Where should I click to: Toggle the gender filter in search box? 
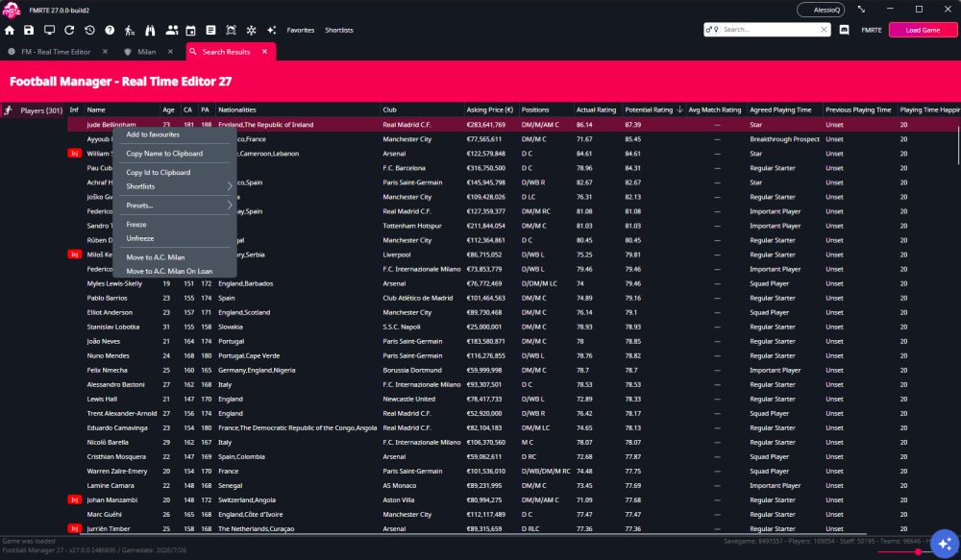pyautogui.click(x=712, y=30)
